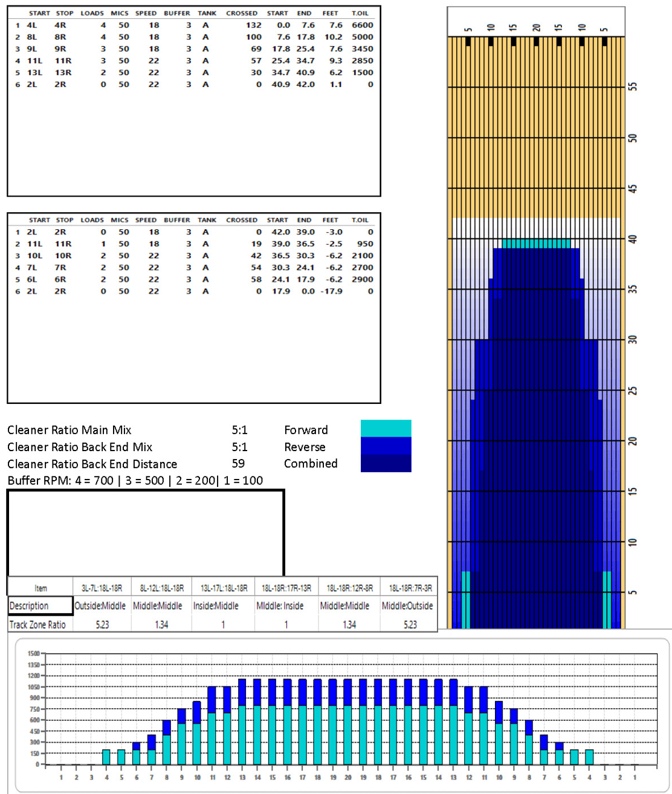The height and width of the screenshot is (794, 672).
Task: Select the reverse T.OIL value 2900
Action: tap(363, 279)
